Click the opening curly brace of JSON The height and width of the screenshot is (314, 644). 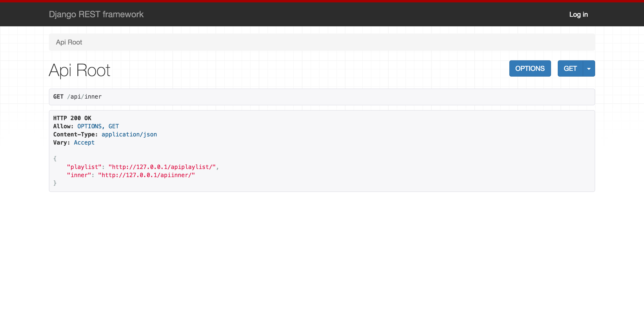(x=55, y=159)
